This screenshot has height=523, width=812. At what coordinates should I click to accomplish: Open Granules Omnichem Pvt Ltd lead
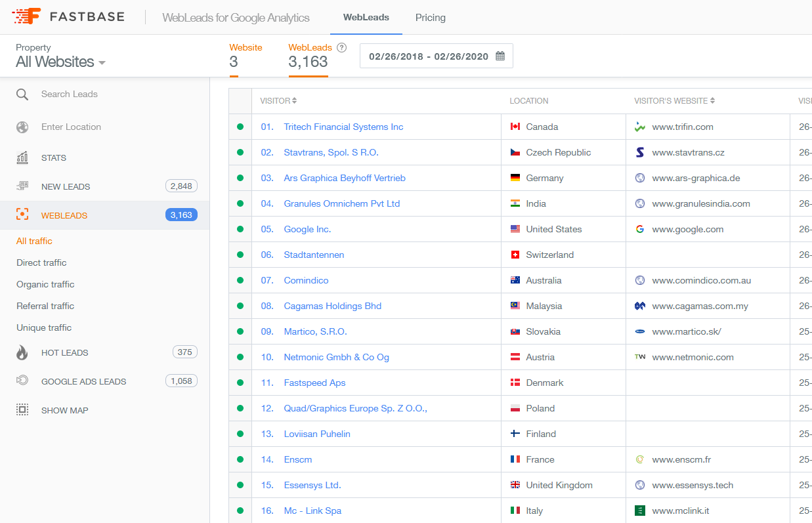pos(341,203)
